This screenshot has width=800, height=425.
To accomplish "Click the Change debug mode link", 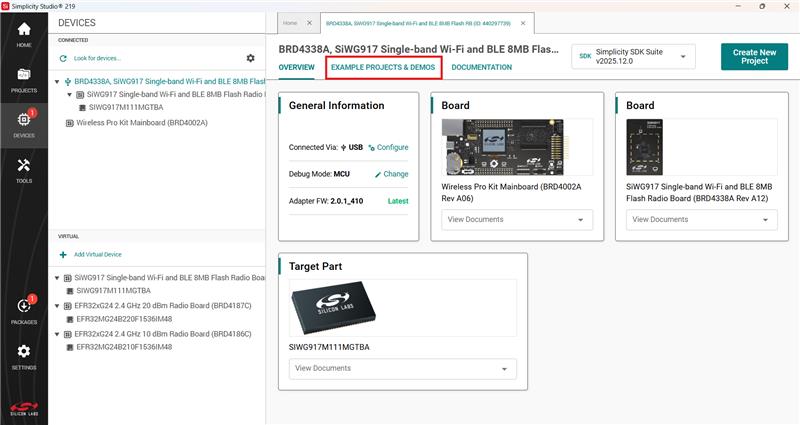I will coord(391,174).
